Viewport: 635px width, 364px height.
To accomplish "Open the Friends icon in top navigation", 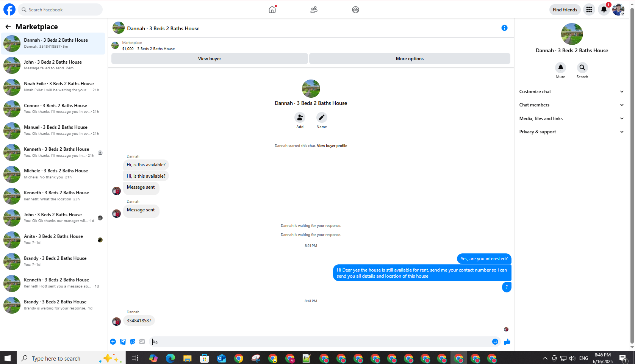I will point(314,9).
